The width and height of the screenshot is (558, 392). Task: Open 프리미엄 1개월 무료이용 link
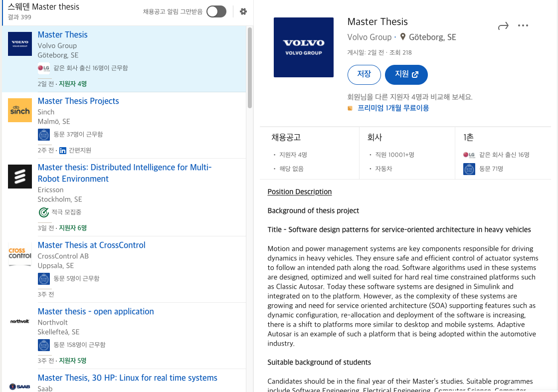click(x=393, y=108)
